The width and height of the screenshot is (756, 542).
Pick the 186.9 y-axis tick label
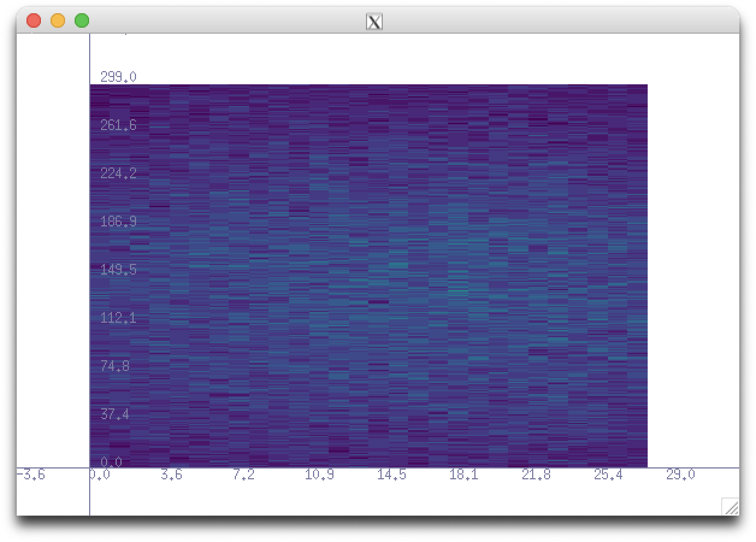click(x=118, y=222)
